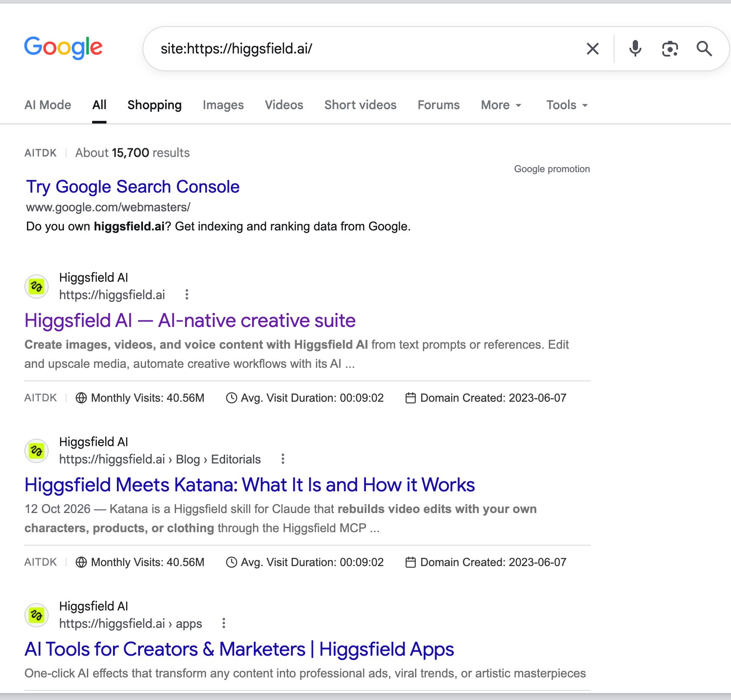Click Higgsfield favicon on the Katana result
Image resolution: width=731 pixels, height=700 pixels.
(37, 451)
